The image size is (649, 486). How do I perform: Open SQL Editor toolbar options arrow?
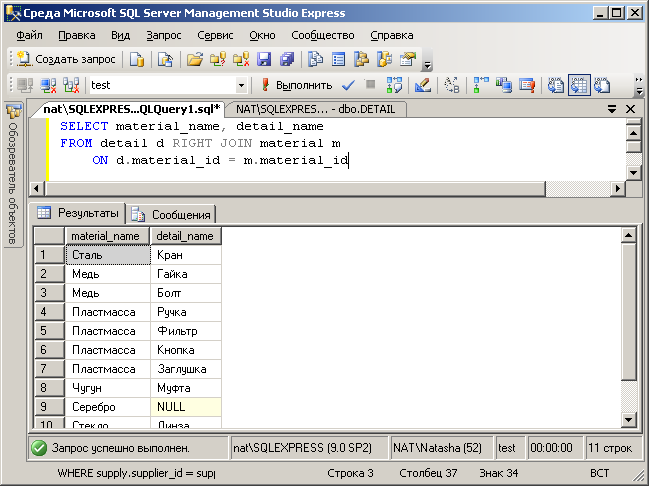pyautogui.click(x=639, y=86)
